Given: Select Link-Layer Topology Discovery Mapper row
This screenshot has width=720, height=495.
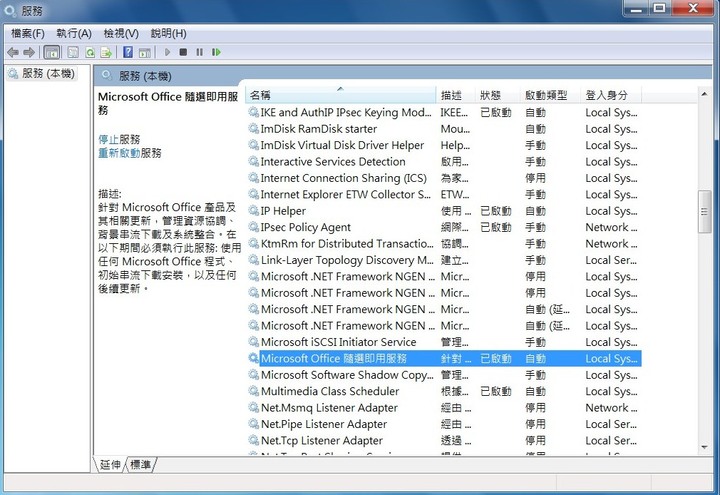Looking at the screenshot, I should pos(444,260).
